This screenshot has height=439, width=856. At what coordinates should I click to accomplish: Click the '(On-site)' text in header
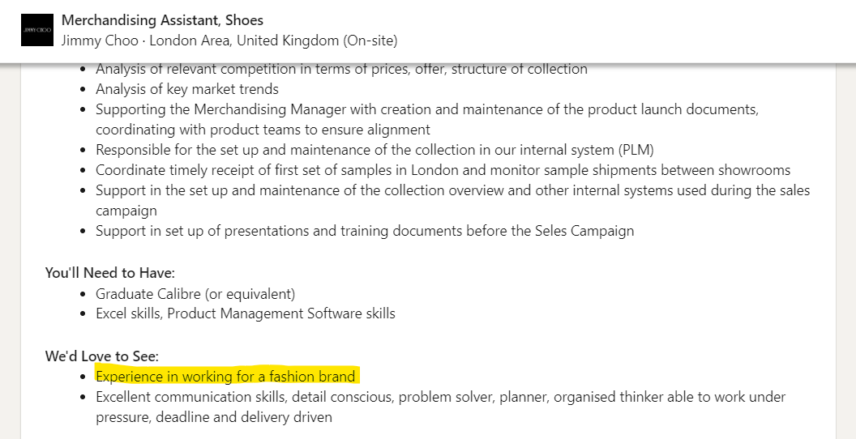(370, 41)
